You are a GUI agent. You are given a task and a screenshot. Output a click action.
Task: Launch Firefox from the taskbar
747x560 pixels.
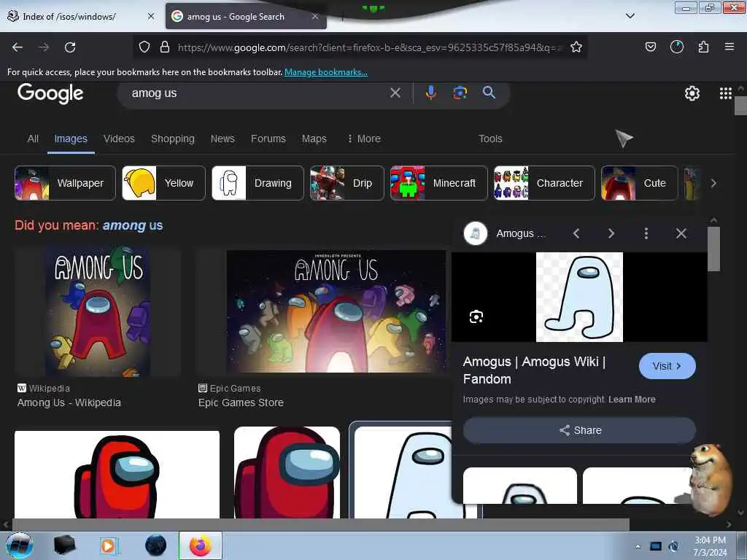pyautogui.click(x=201, y=545)
